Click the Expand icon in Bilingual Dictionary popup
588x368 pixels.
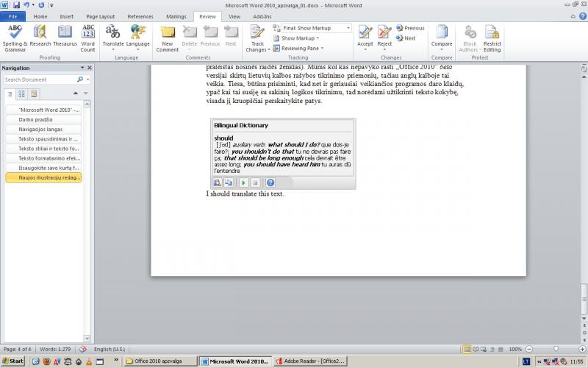[217, 183]
